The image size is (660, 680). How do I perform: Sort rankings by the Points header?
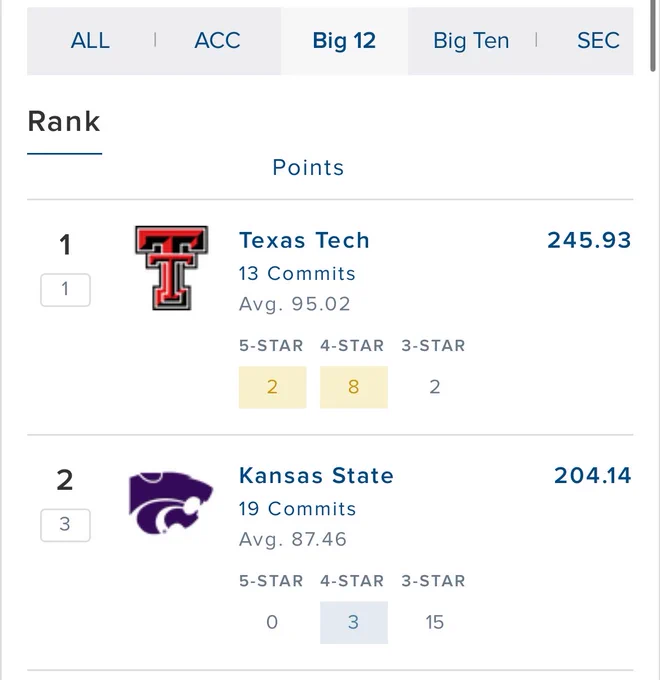pos(308,167)
